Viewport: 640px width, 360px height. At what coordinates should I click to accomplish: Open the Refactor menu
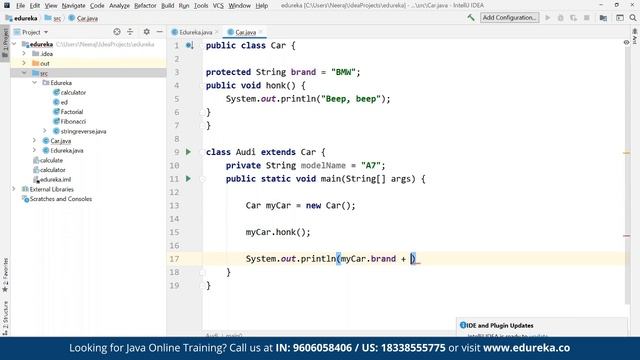click(145, 6)
